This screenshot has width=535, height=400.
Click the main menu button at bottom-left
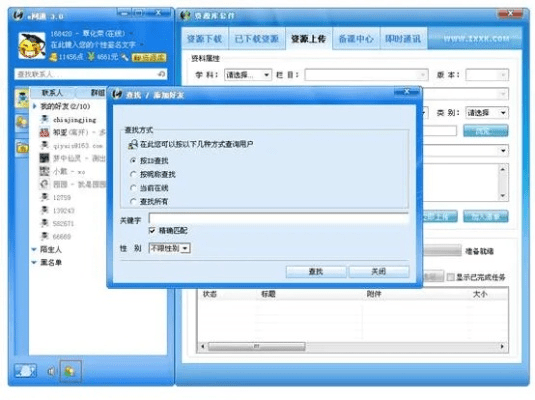(x=25, y=371)
